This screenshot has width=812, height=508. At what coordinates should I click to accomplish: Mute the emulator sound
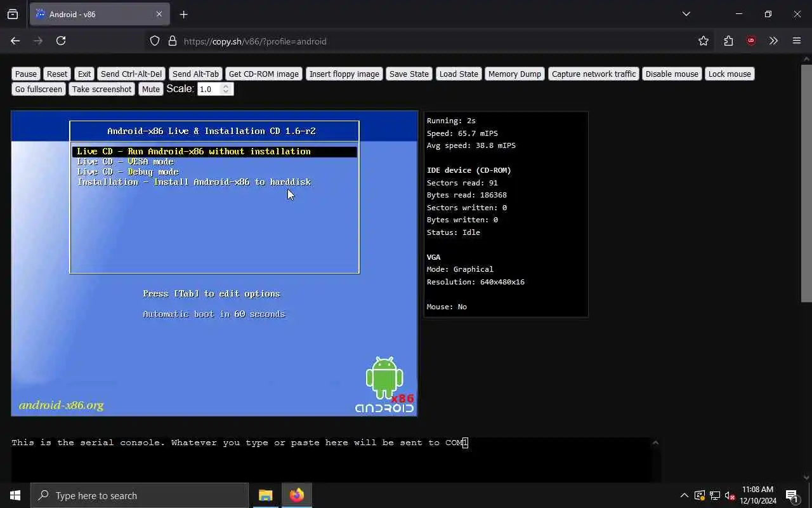point(151,89)
